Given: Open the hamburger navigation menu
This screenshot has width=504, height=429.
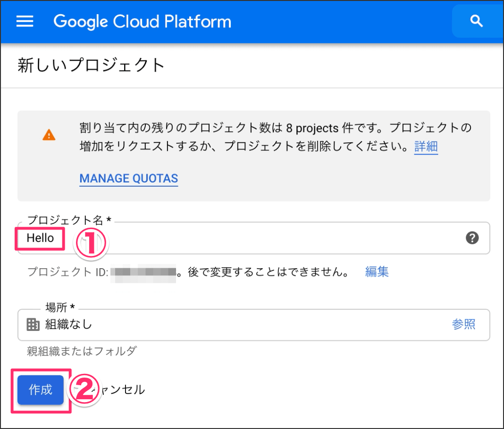Looking at the screenshot, I should tap(25, 22).
